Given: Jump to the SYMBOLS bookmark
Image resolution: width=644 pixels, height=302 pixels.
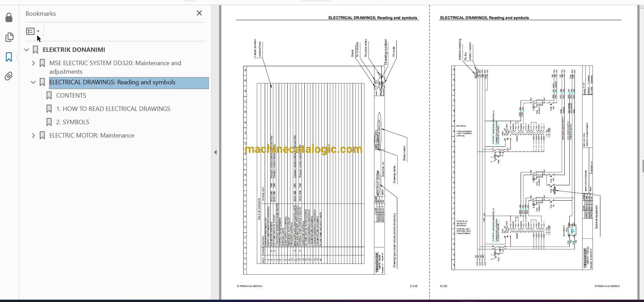Looking at the screenshot, I should click(x=73, y=122).
